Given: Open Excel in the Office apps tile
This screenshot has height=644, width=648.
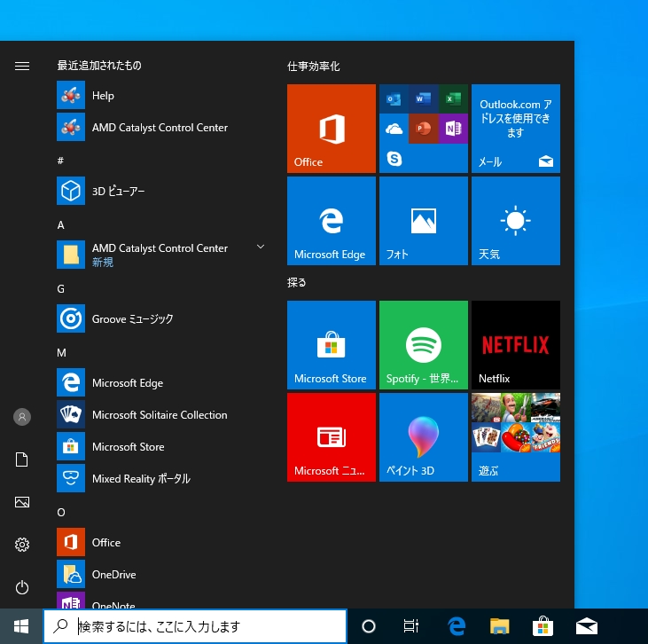Looking at the screenshot, I should click(x=453, y=98).
